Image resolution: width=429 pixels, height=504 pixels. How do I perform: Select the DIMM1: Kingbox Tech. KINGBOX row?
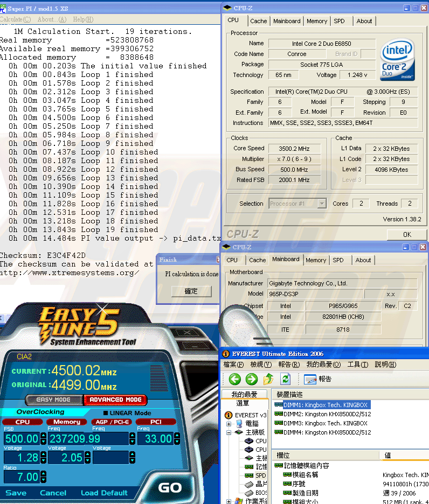[x=322, y=405]
